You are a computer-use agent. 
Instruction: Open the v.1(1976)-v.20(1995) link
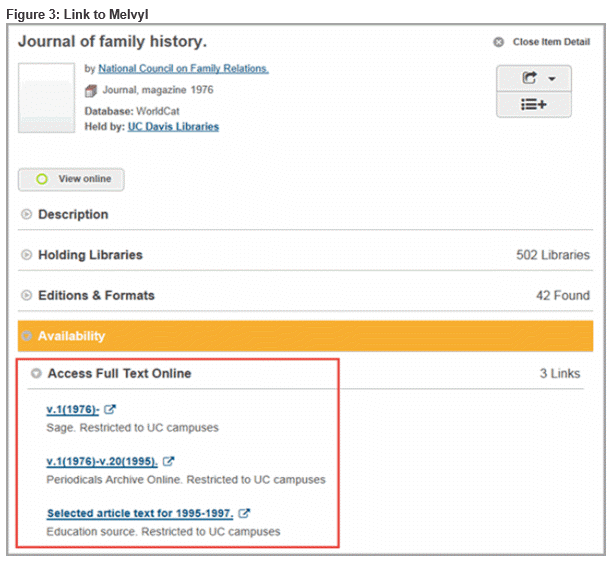[102, 461]
